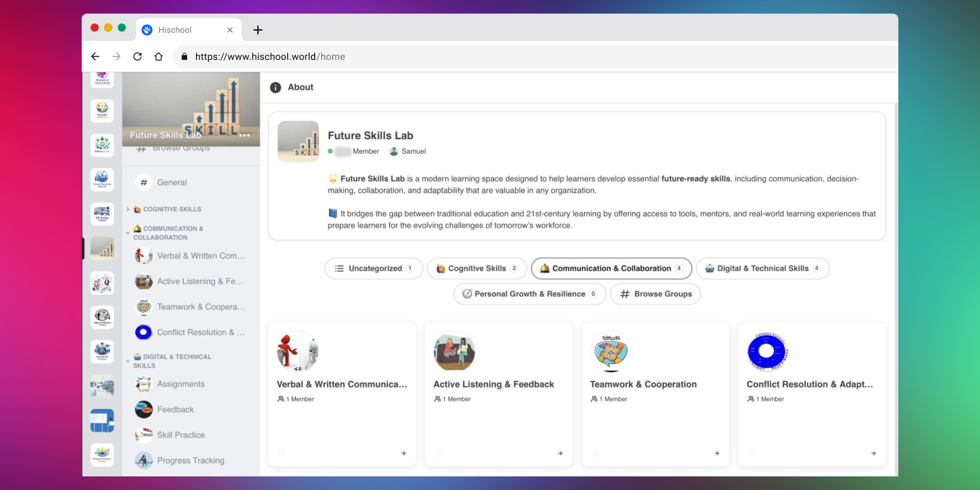Click the Future Skills Lab logo in About card
Screen dimensions: 980x490
coord(298,142)
